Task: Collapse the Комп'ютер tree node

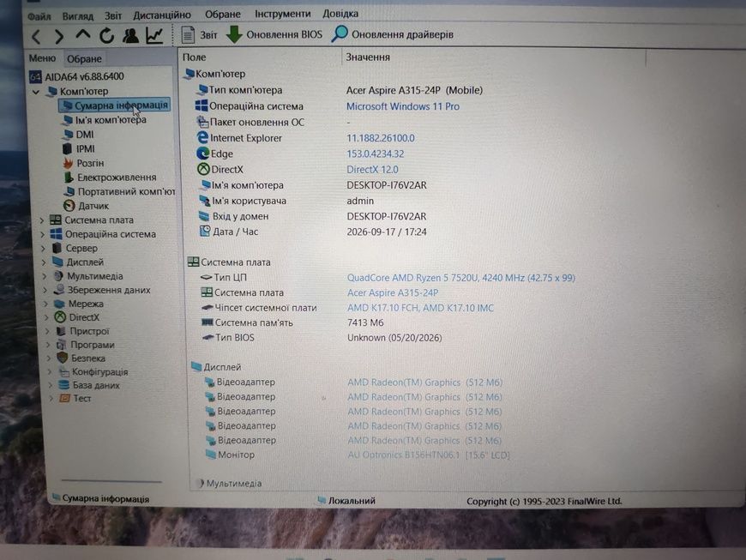Action: 36,92
